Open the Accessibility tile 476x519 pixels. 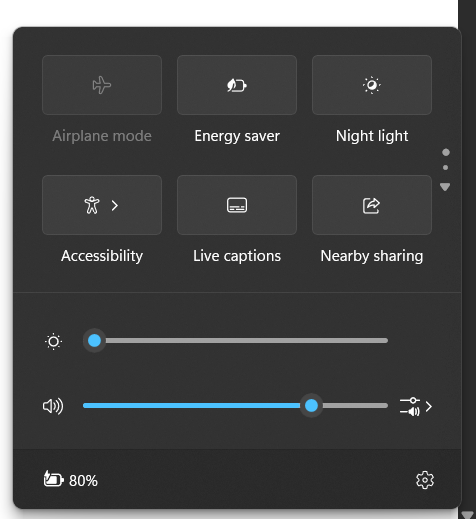(x=92, y=205)
